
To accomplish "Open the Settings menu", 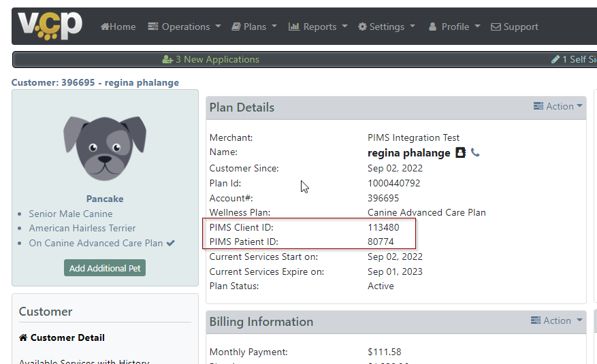I will pos(387,27).
